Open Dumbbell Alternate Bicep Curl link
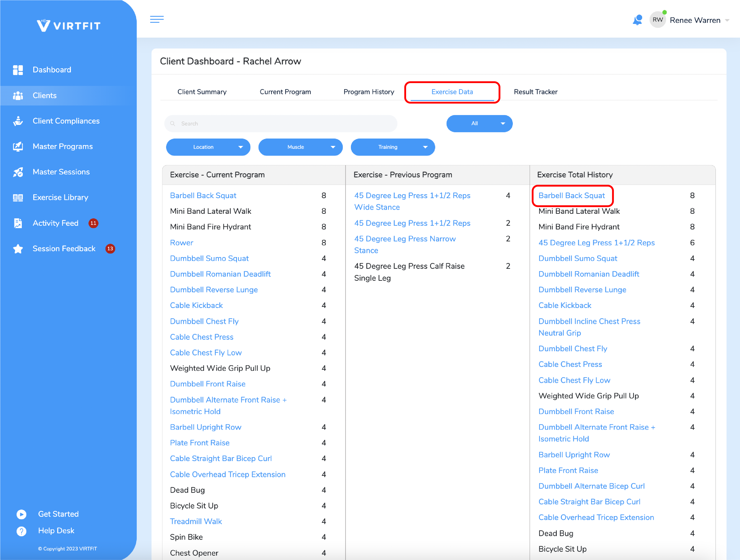 592,486
